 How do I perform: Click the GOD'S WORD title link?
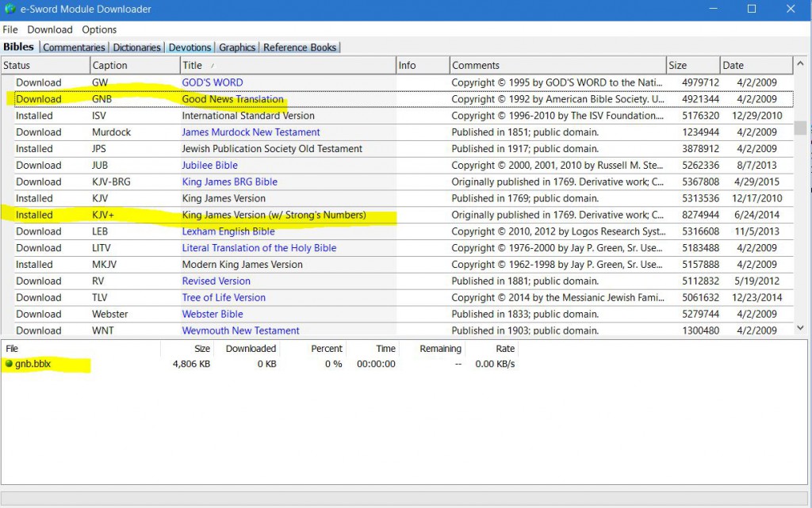(213, 82)
